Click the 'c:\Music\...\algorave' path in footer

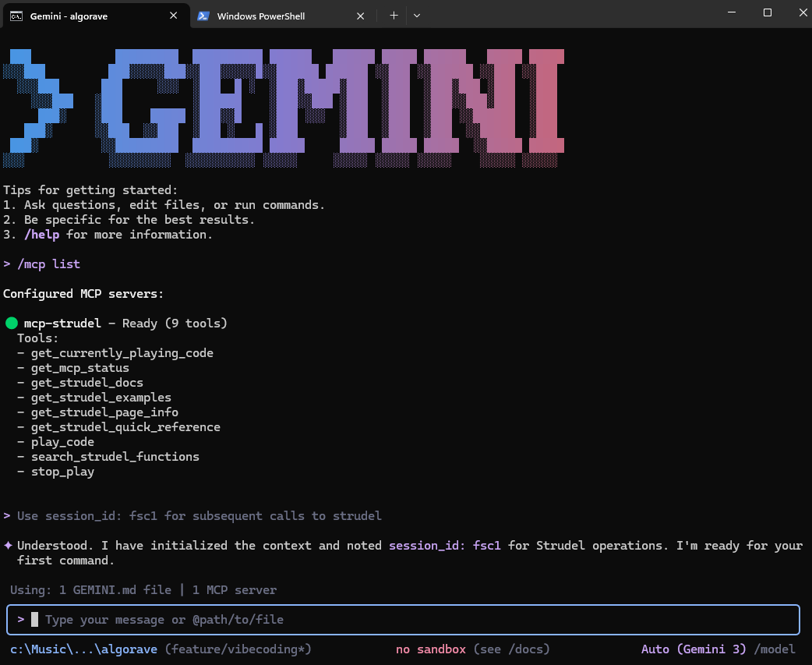tap(83, 649)
